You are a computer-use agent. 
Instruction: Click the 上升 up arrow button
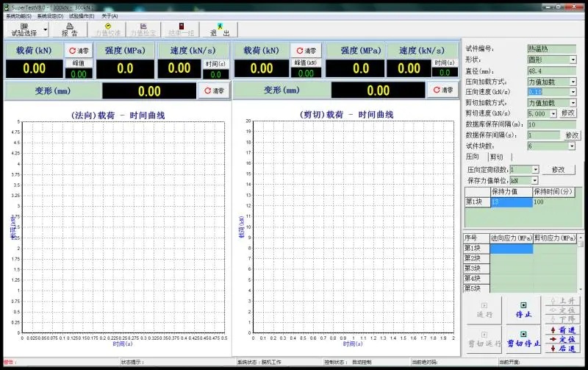(562, 301)
